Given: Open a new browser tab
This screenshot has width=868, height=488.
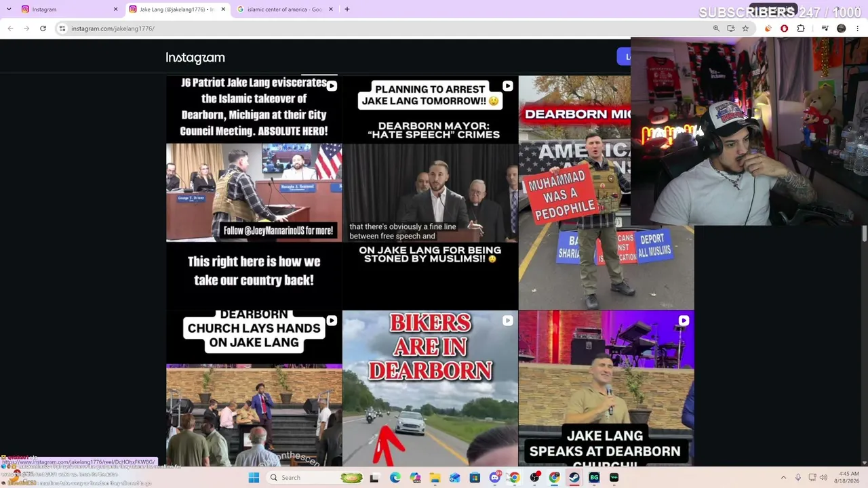Looking at the screenshot, I should click(347, 9).
